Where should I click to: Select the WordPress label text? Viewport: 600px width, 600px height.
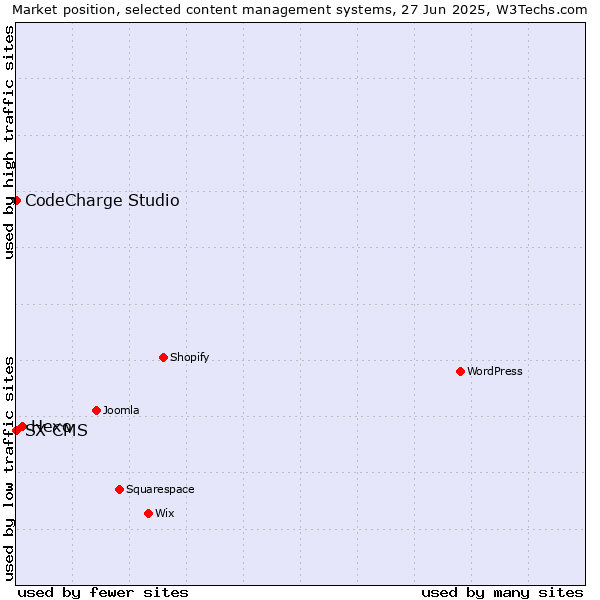494,371
